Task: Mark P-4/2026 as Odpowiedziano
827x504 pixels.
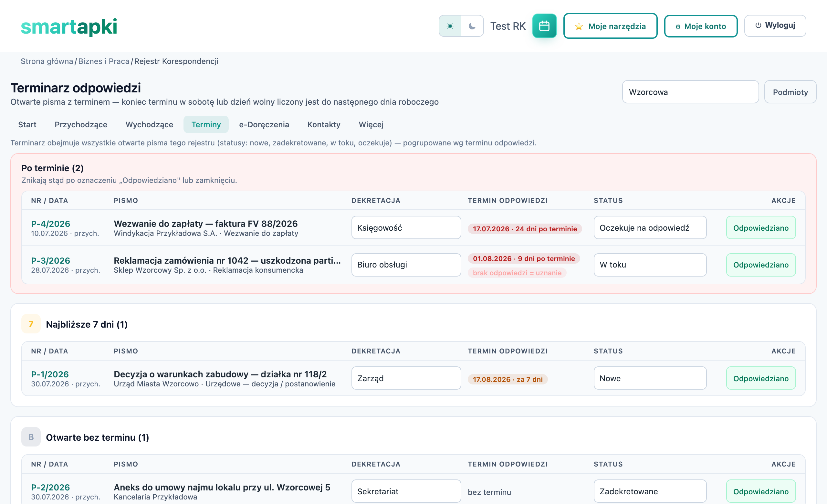Action: [760, 227]
